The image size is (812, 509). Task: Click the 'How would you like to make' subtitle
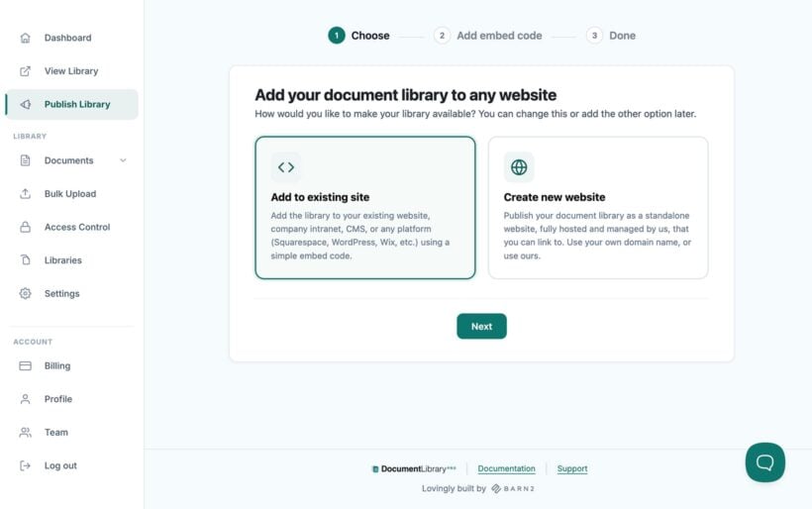(x=475, y=114)
